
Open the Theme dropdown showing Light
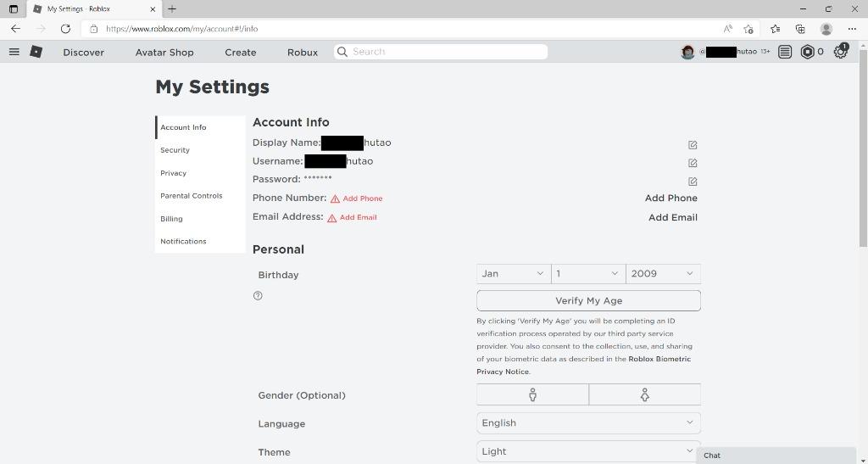point(588,451)
